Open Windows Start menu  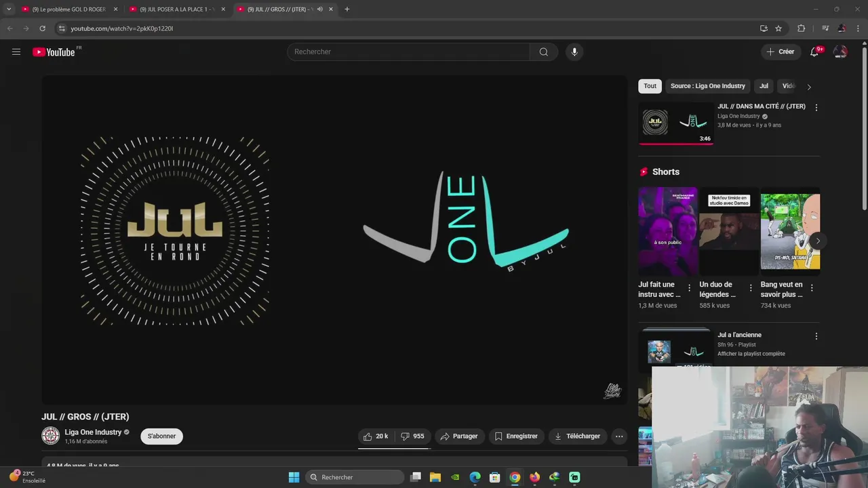click(294, 477)
